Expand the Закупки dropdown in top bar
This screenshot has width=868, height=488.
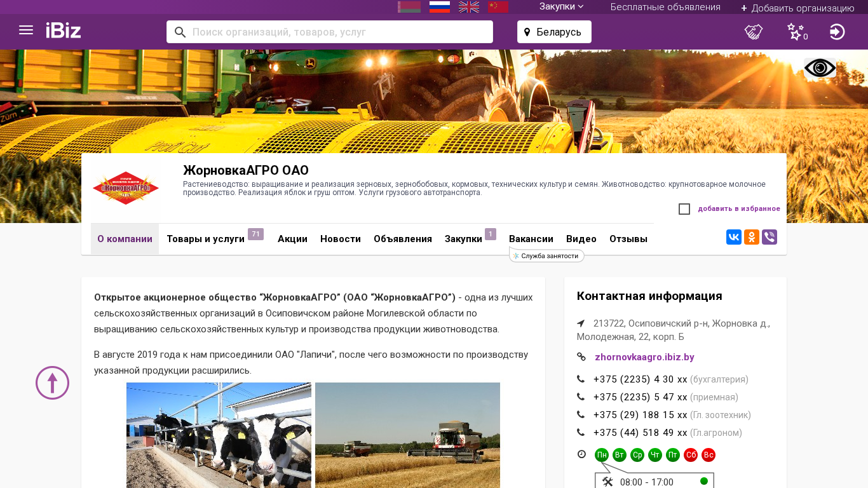pyautogui.click(x=562, y=6)
